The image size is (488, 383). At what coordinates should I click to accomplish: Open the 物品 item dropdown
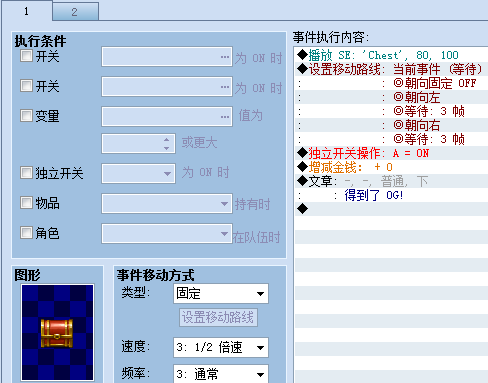tap(167, 204)
